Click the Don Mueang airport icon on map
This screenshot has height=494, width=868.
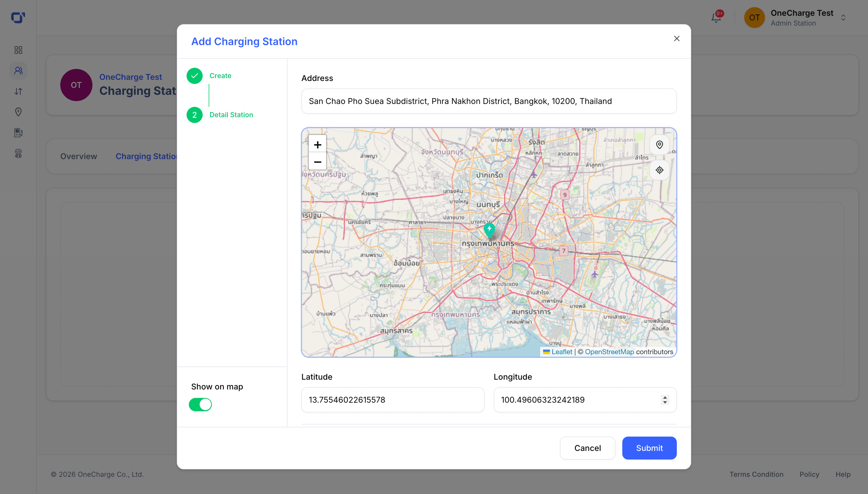pos(533,175)
